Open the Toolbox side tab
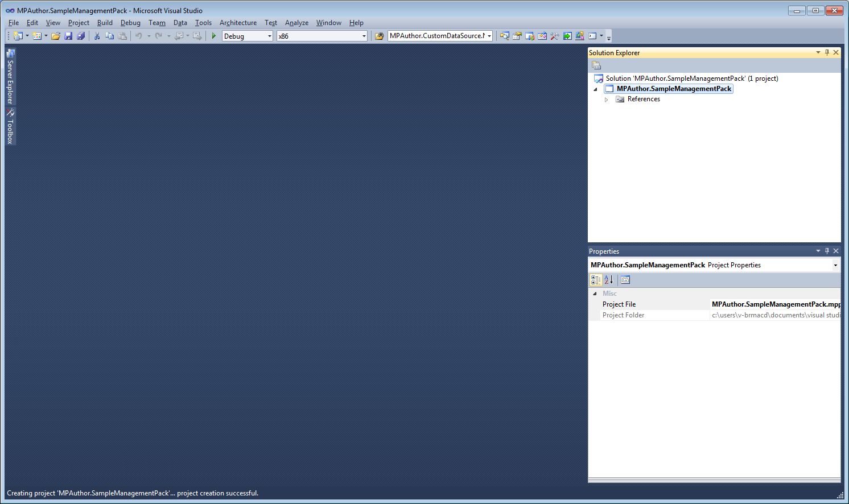849x504 pixels. [x=10, y=126]
